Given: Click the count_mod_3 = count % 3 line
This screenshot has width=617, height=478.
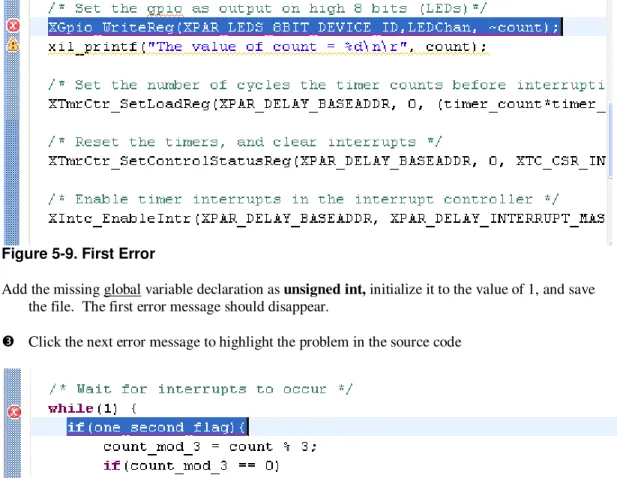Looking at the screenshot, I should click(210, 447).
